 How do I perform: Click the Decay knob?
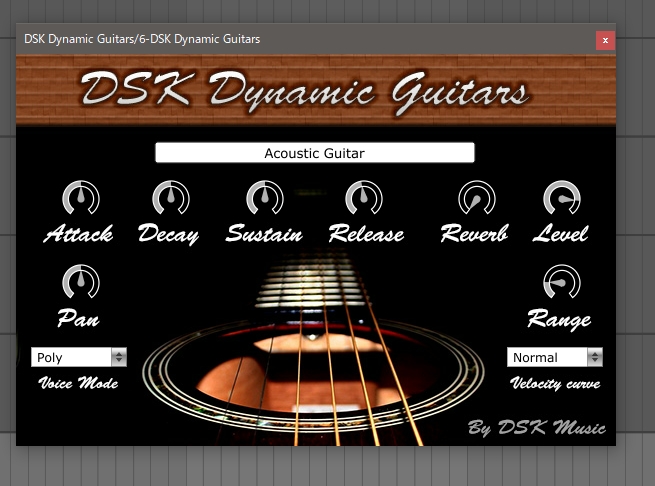170,199
